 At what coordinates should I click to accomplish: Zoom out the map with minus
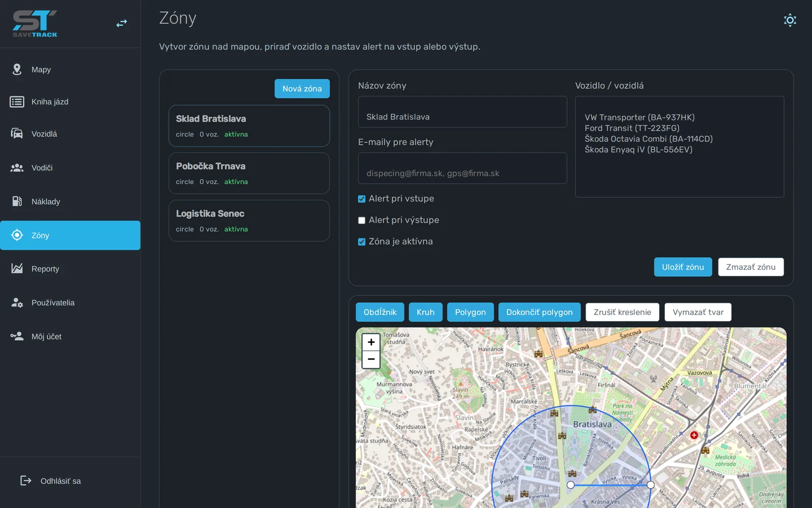point(371,359)
